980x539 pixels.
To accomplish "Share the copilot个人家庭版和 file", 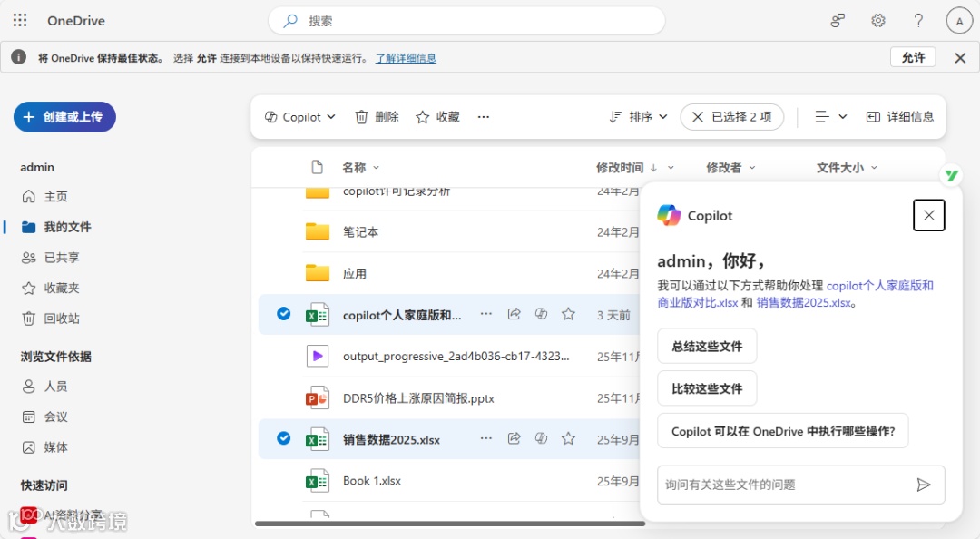I will (x=514, y=314).
